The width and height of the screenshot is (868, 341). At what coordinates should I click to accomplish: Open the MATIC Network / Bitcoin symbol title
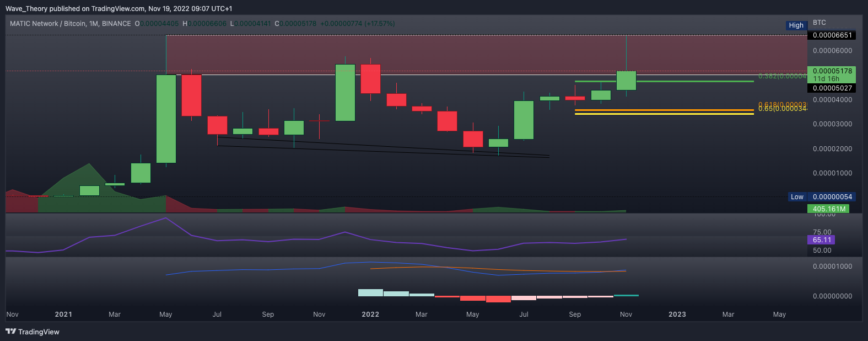pyautogui.click(x=71, y=24)
